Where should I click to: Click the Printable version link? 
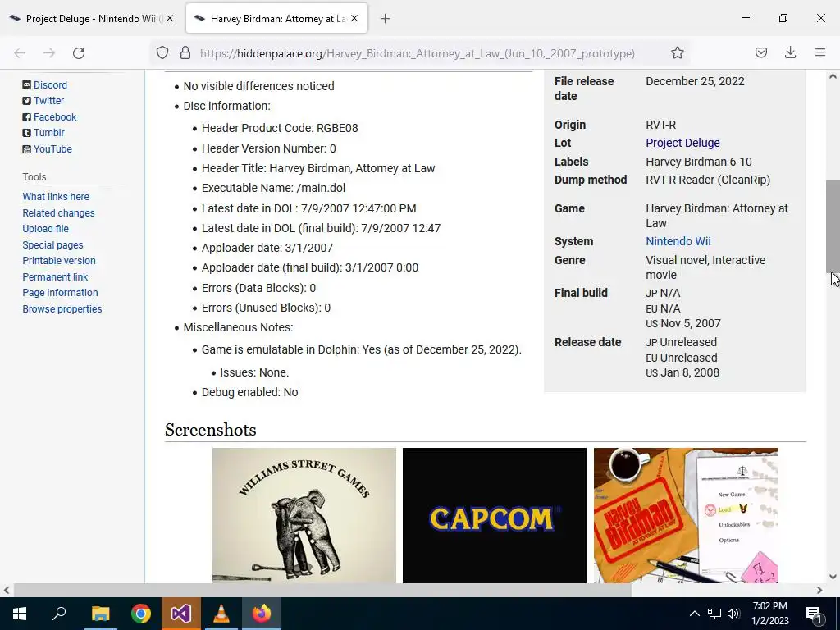[59, 261]
